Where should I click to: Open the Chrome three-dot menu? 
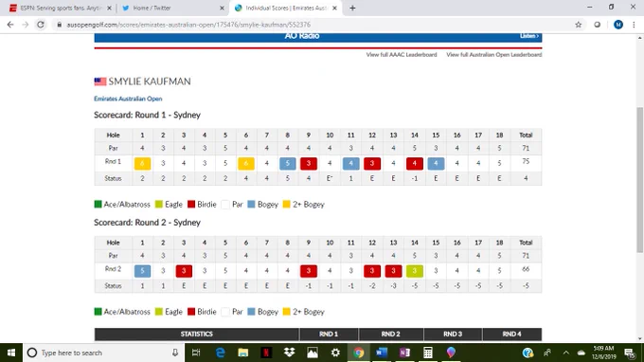pos(634,25)
